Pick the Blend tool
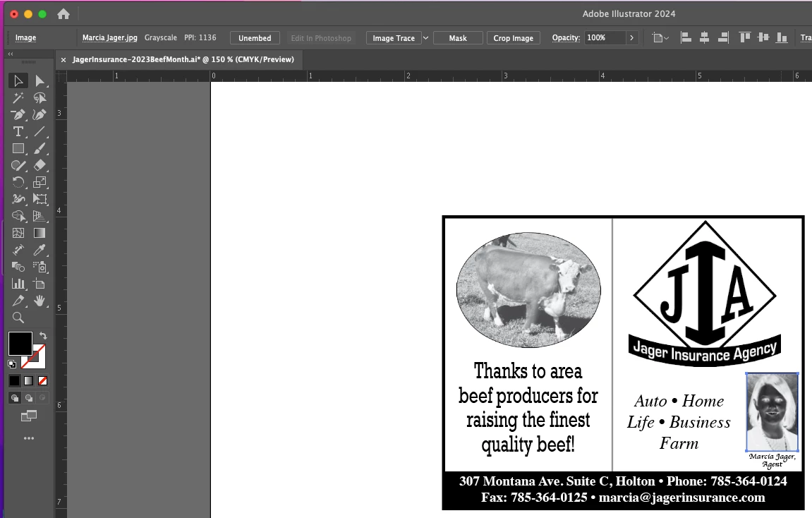 click(x=18, y=267)
